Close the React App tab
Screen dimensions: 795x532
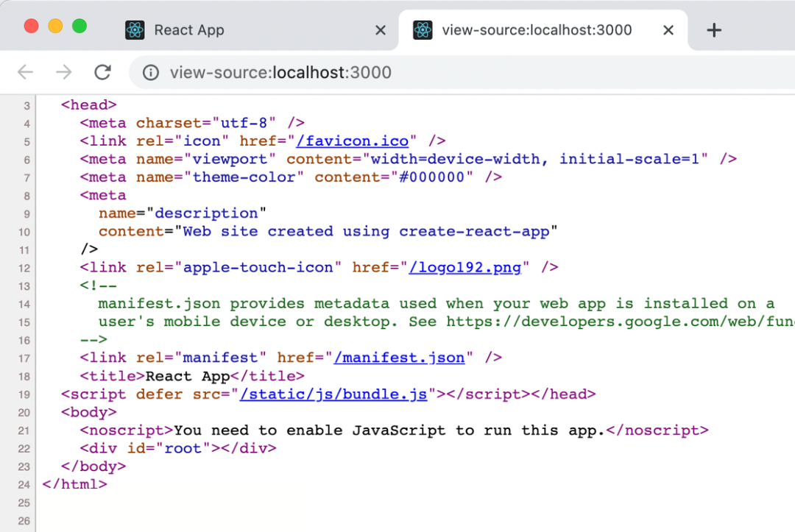point(380,30)
